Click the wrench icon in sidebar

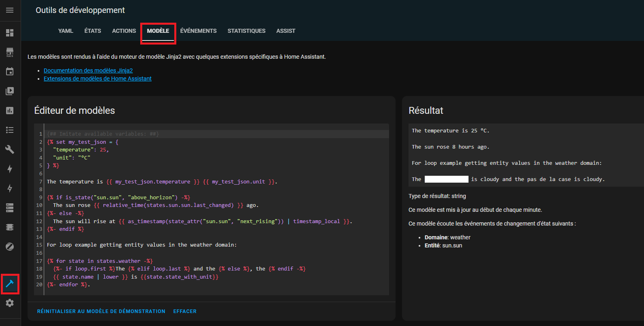click(10, 149)
